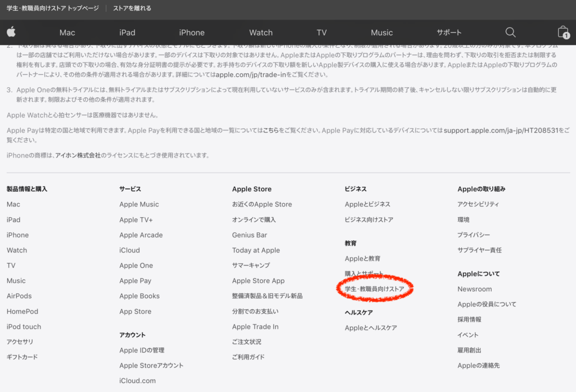Select the iPad link in the footer
576x392 pixels.
[13, 220]
